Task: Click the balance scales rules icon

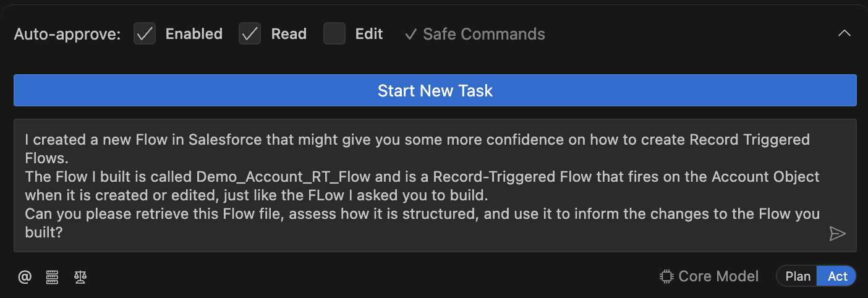Action: coord(80,277)
